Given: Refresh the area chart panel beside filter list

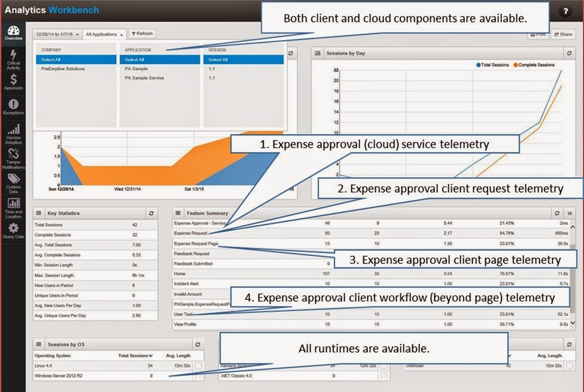Looking at the screenshot, I should click(291, 53).
